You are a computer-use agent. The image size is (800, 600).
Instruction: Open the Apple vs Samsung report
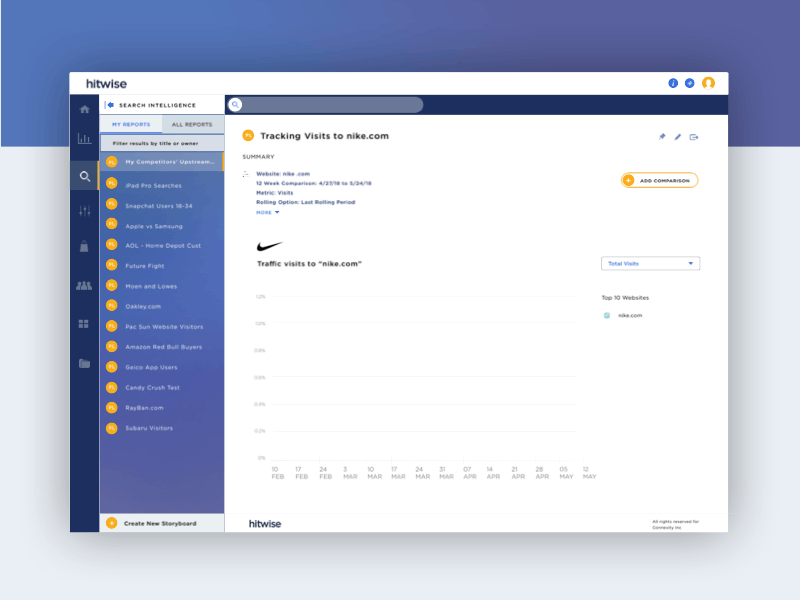click(155, 226)
